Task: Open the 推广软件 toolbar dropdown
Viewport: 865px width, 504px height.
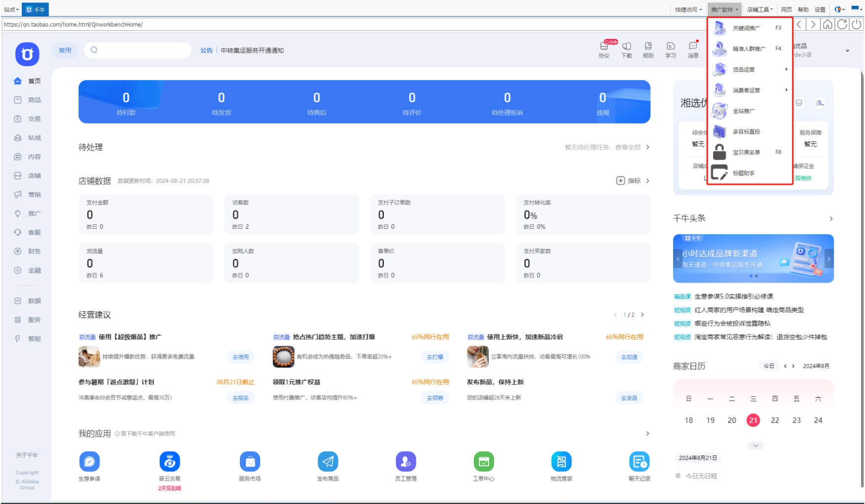Action: click(x=724, y=9)
